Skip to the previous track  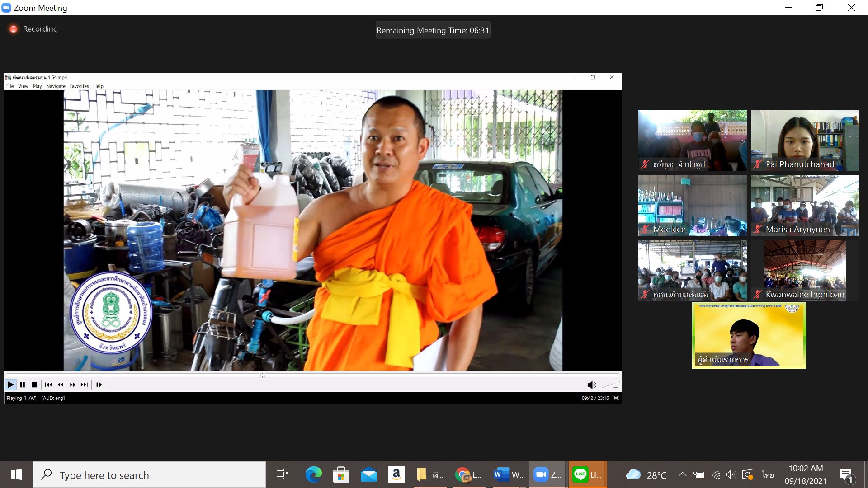click(48, 385)
